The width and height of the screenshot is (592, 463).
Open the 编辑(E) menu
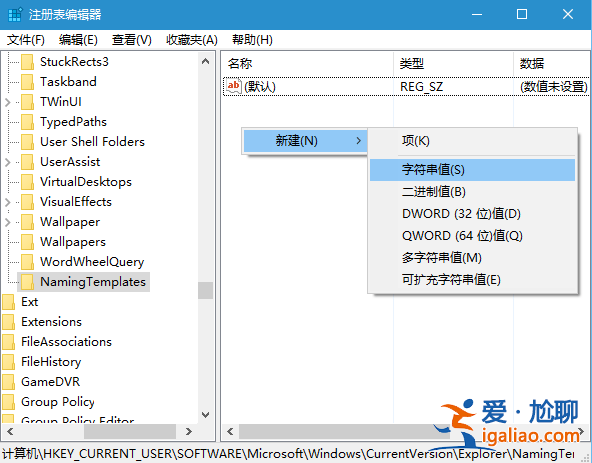[x=78, y=40]
